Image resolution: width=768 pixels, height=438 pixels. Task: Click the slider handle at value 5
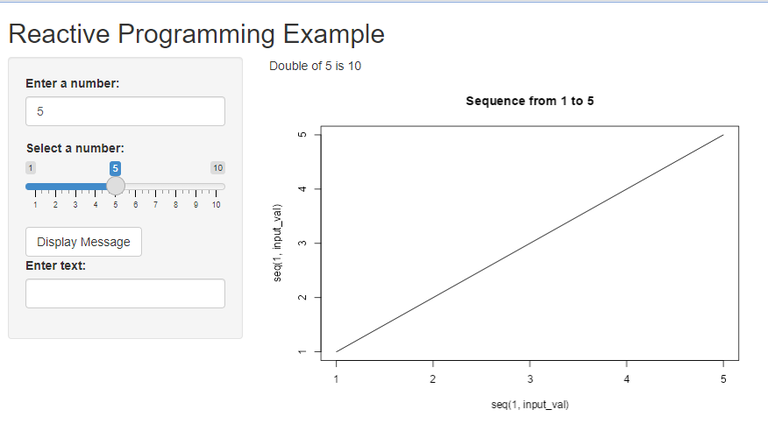tap(116, 186)
